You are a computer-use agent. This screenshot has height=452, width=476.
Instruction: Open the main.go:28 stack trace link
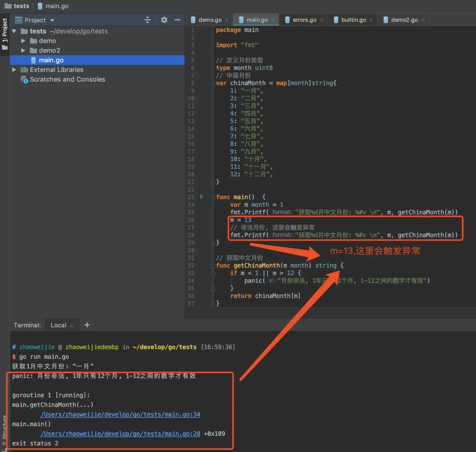[x=120, y=434]
